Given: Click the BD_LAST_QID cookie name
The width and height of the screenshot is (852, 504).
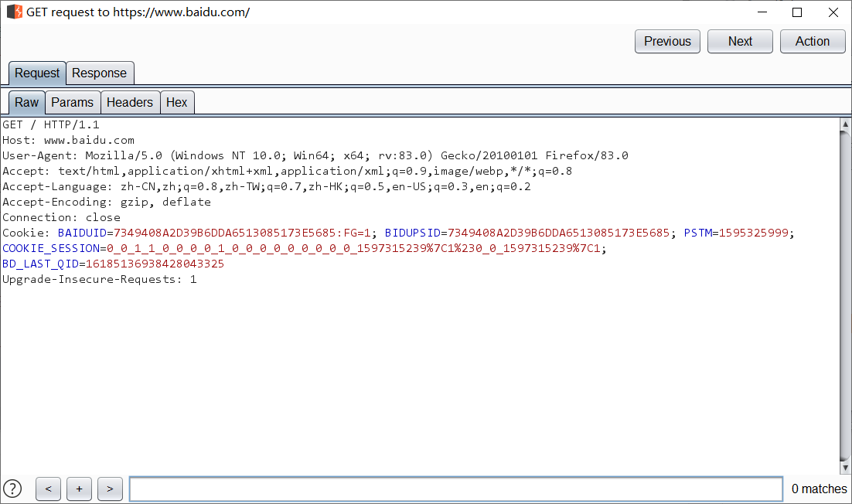Looking at the screenshot, I should 41,264.
